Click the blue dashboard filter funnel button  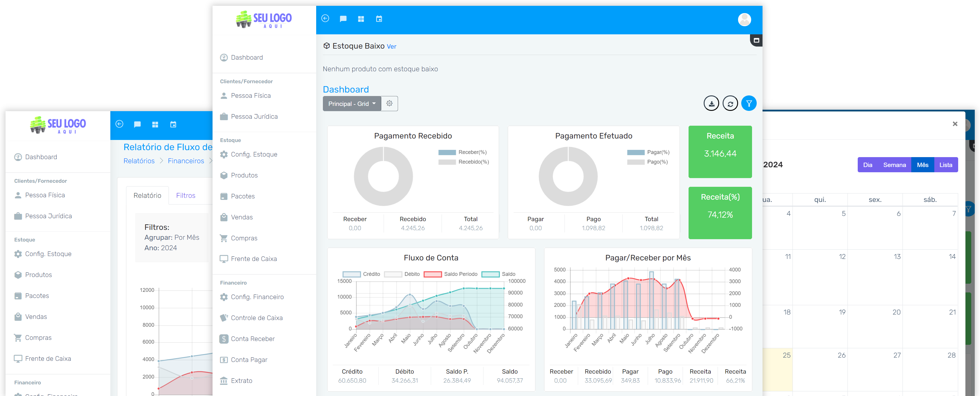(749, 103)
